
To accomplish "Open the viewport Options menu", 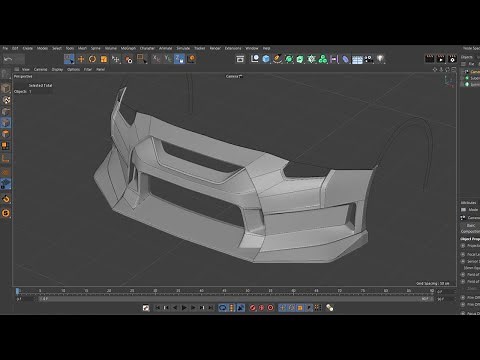I will coord(73,69).
